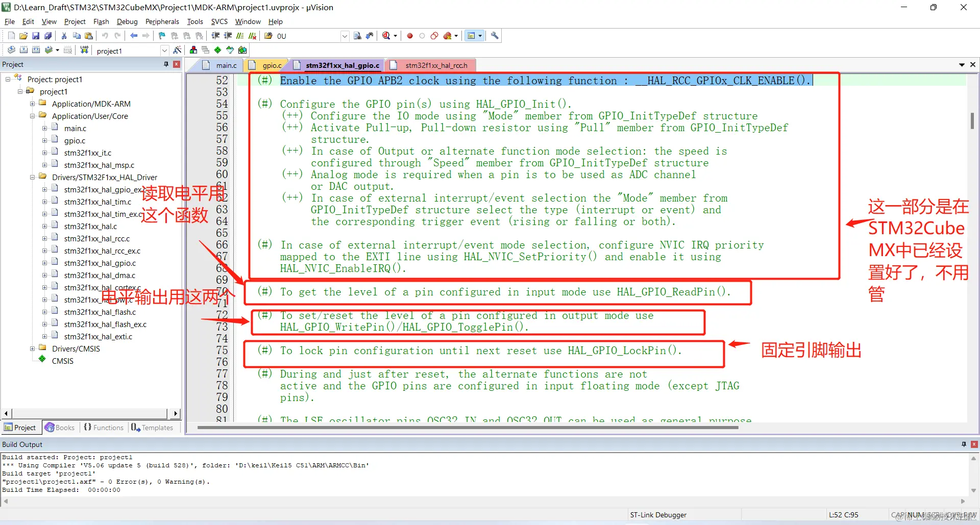Switch to the gpio.c editor tab
Screen dimensions: 980x525
pyautogui.click(x=266, y=65)
